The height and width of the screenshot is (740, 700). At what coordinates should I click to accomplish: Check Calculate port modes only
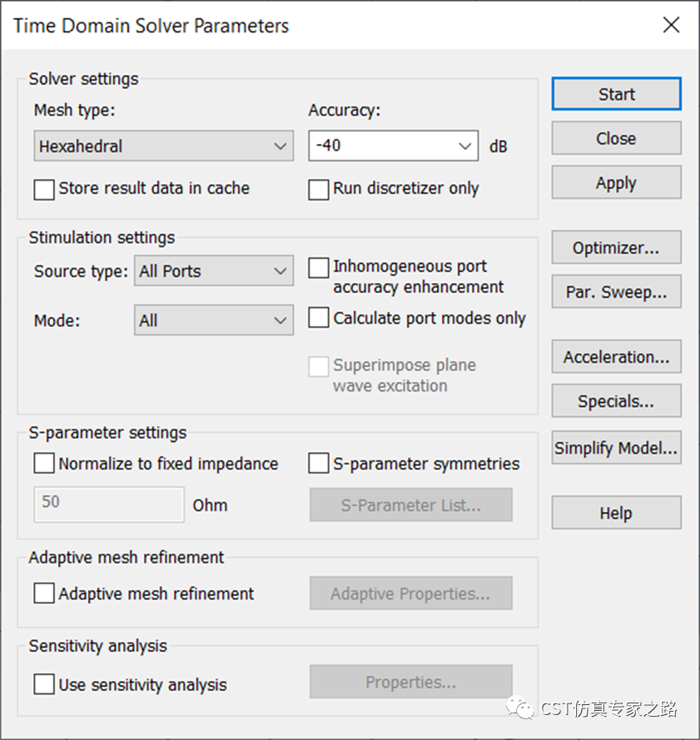[x=319, y=317]
